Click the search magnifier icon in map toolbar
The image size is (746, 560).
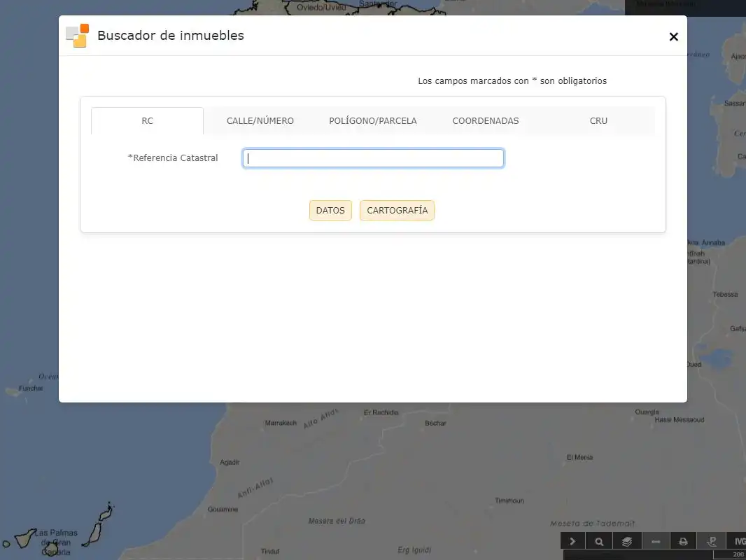pos(600,541)
